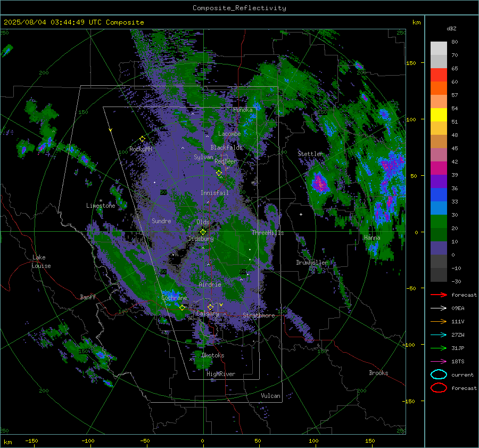Image resolution: width=479 pixels, height=448 pixels.
Task: Click the Olds city label
Action: click(x=203, y=222)
